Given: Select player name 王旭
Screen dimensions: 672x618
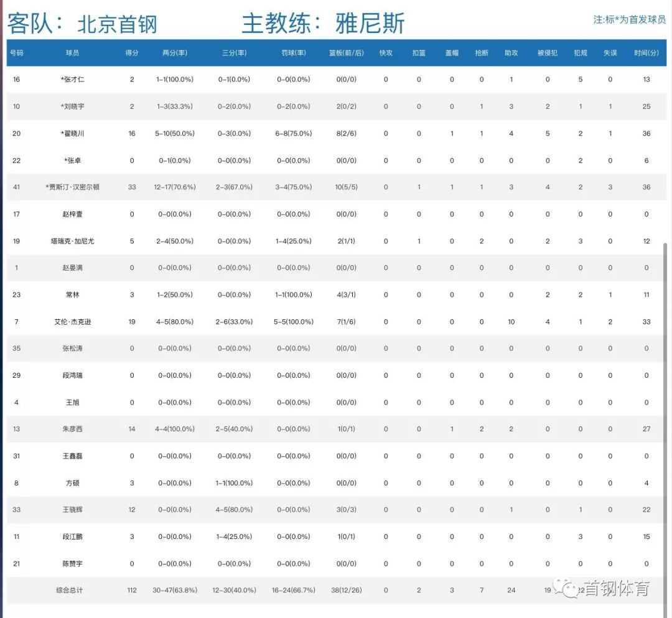Looking at the screenshot, I should [72, 402].
